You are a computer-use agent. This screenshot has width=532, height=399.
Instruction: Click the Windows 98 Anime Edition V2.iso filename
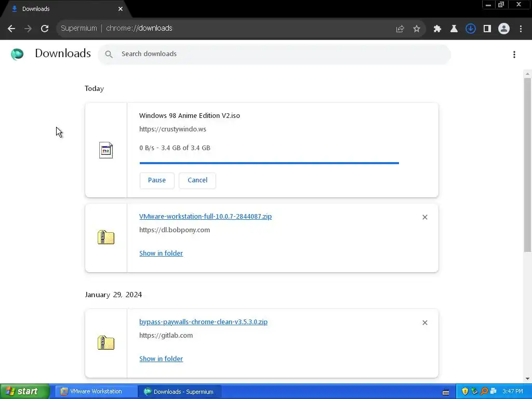[189, 116]
